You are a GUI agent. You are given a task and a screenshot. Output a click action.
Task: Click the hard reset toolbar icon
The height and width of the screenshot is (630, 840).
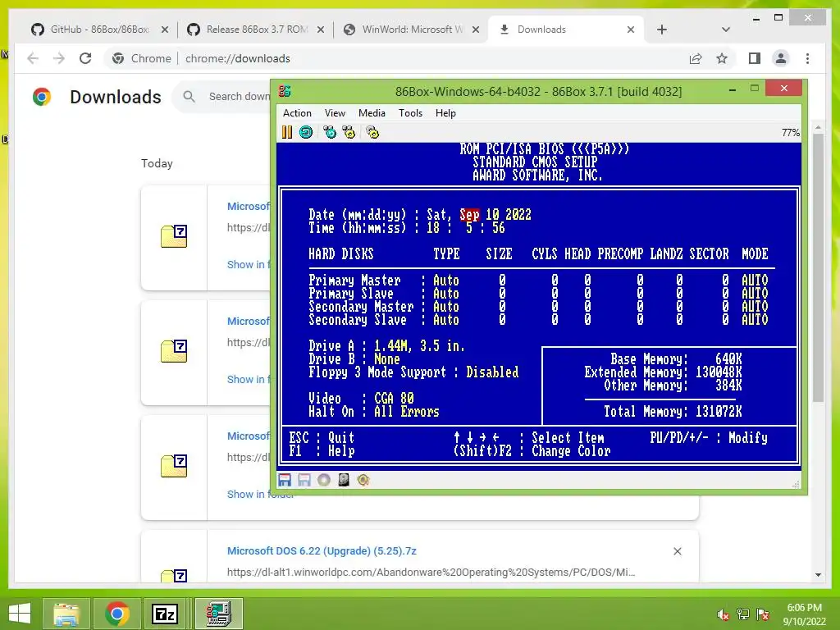(x=306, y=132)
